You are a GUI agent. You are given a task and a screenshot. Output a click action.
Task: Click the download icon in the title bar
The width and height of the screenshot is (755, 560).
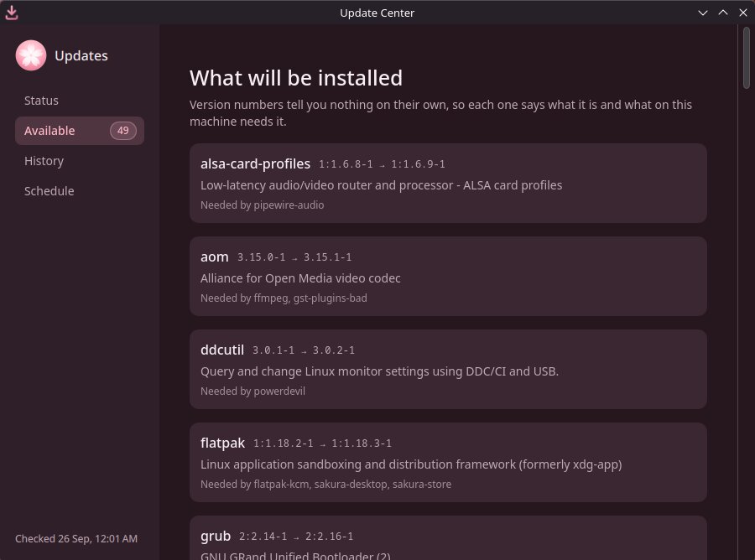pyautogui.click(x=12, y=13)
